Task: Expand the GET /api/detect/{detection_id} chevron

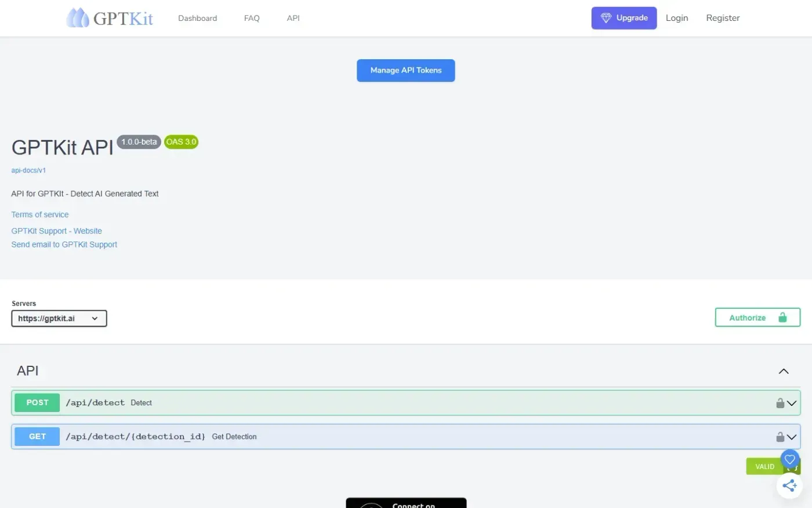Action: [x=792, y=437]
